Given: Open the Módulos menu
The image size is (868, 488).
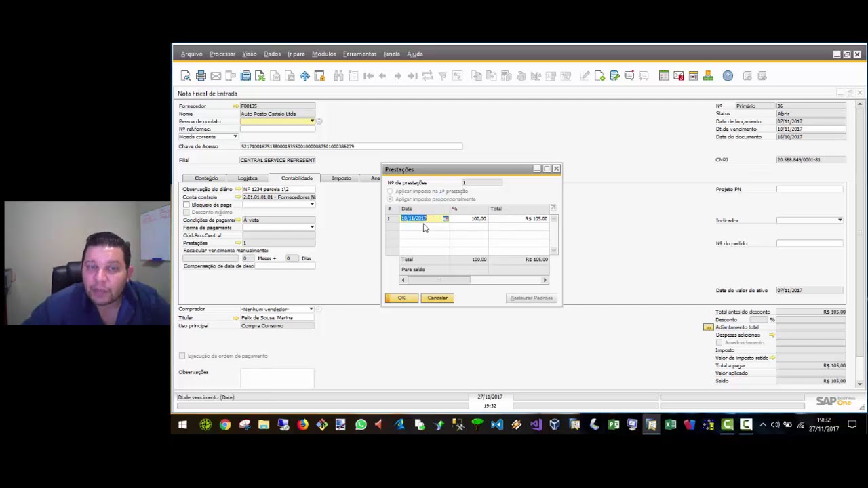Looking at the screenshot, I should tap(323, 54).
